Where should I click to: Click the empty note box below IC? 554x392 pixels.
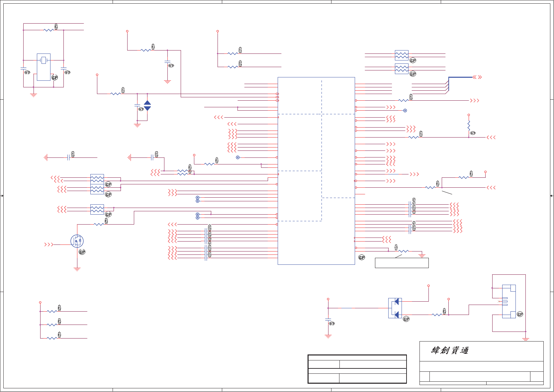coord(402,263)
